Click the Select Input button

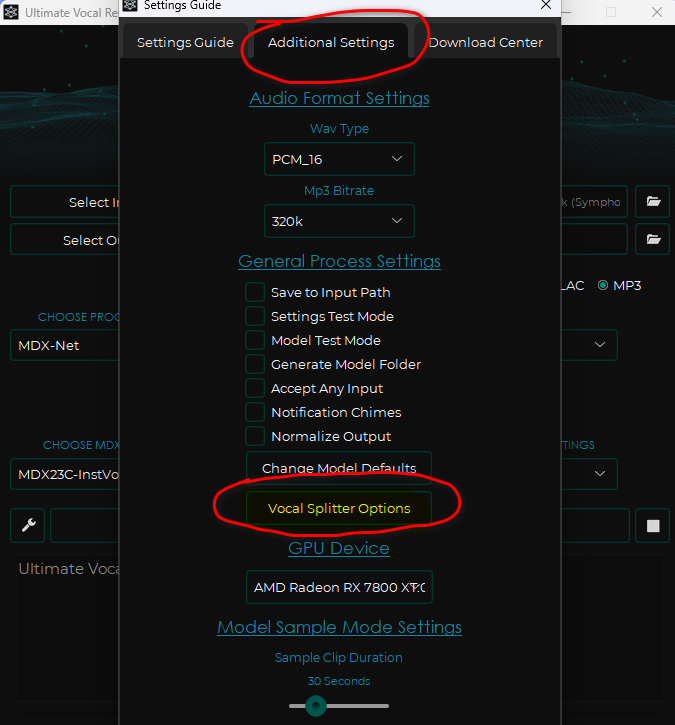click(x=65, y=202)
